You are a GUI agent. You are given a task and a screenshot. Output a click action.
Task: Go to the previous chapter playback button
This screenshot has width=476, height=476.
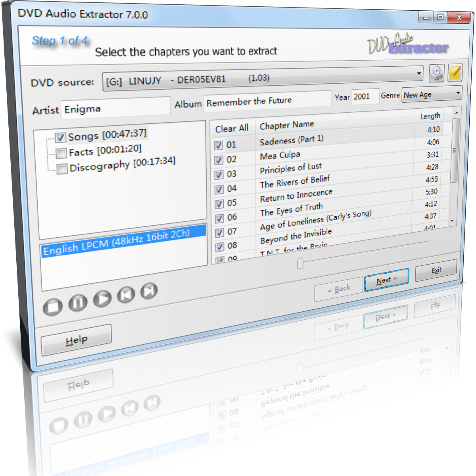click(127, 295)
